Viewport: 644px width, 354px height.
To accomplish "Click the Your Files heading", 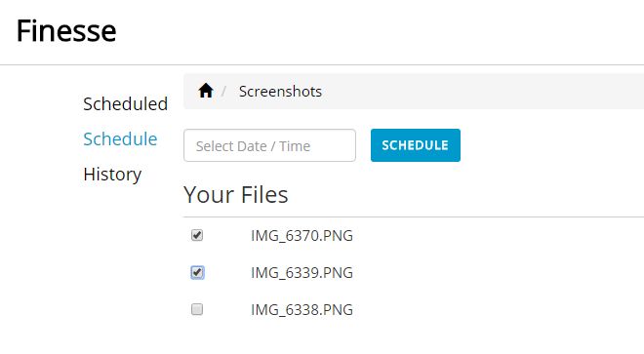I will 236,194.
